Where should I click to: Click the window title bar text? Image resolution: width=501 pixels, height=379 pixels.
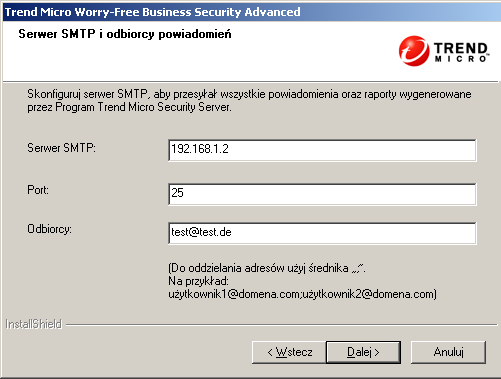[153, 12]
